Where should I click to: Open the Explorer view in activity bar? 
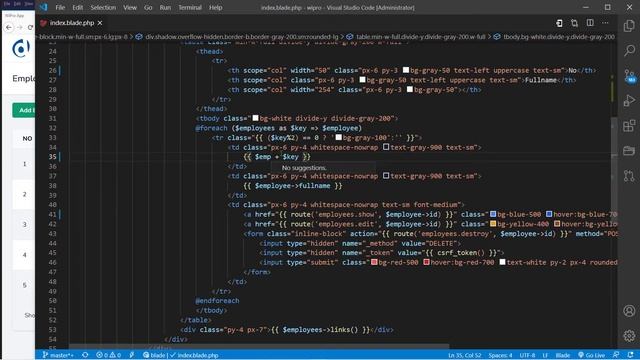pyautogui.click(x=629, y=26)
